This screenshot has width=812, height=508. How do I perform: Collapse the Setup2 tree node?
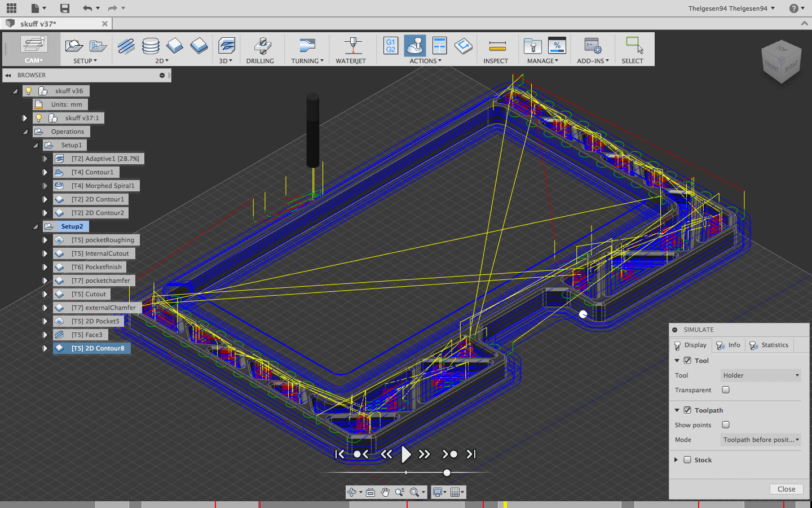click(36, 226)
